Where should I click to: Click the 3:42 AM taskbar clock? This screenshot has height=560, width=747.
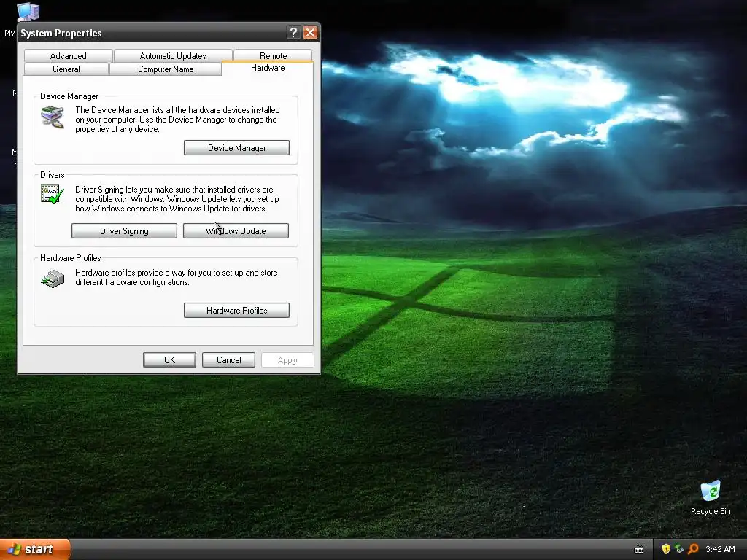(x=720, y=549)
